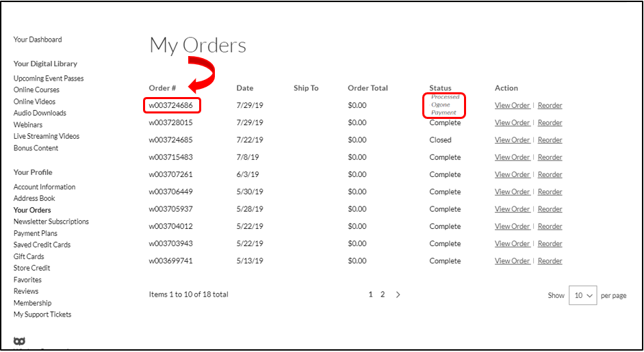The width and height of the screenshot is (644, 352).
Task: Open Gift Cards page
Action: click(x=29, y=256)
